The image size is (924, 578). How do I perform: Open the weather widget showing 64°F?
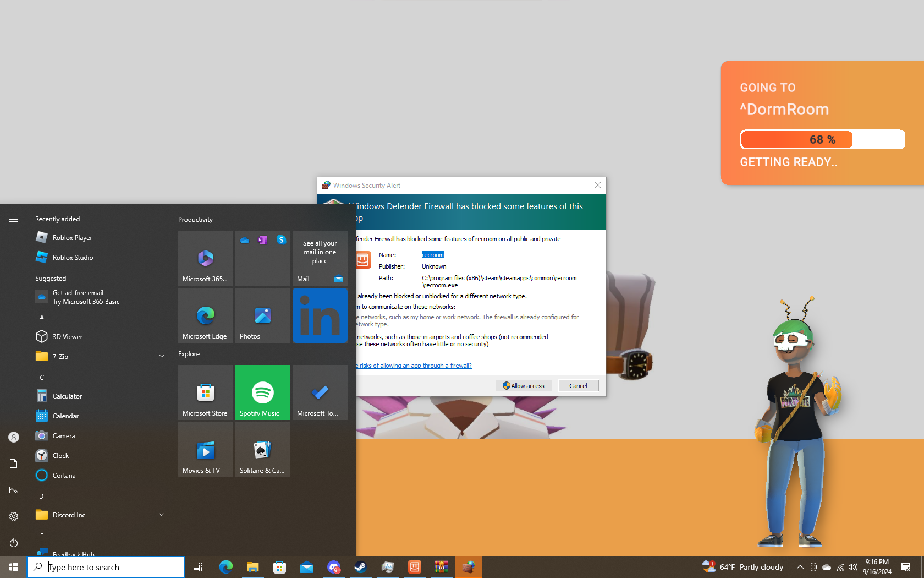[x=743, y=567]
